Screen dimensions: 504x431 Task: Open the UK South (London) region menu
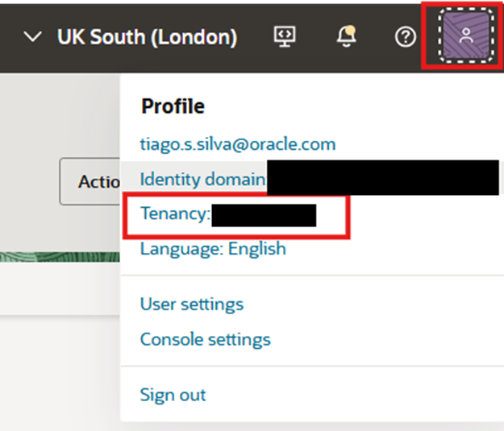point(147,37)
